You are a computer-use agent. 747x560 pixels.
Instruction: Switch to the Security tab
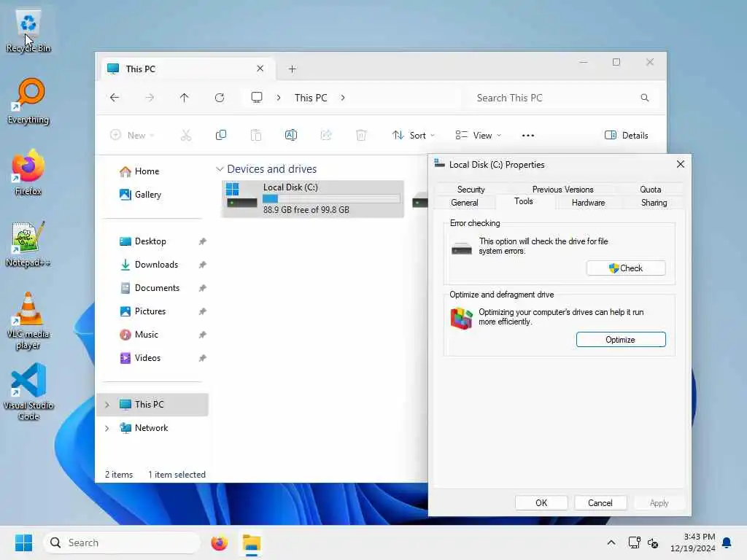[471, 189]
